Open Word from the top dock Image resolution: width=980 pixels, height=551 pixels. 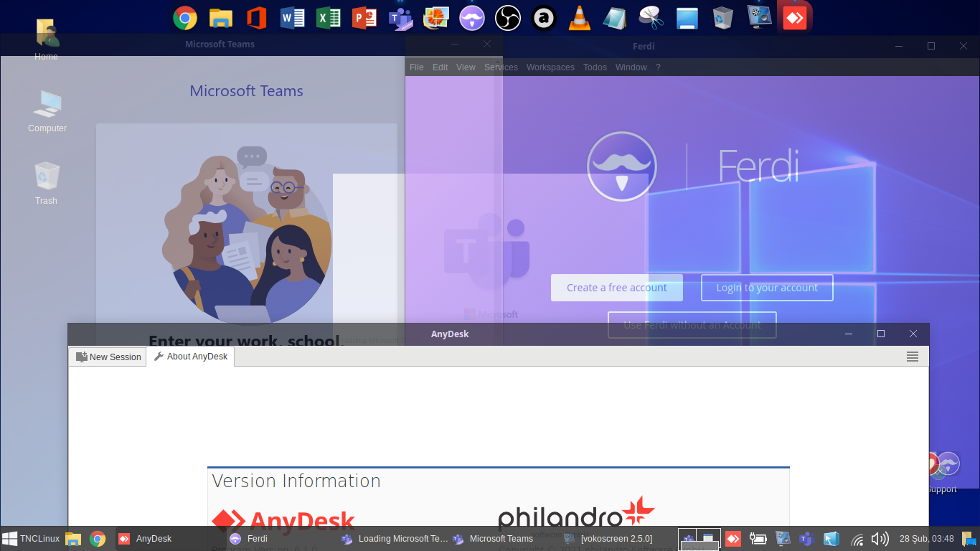(x=293, y=17)
